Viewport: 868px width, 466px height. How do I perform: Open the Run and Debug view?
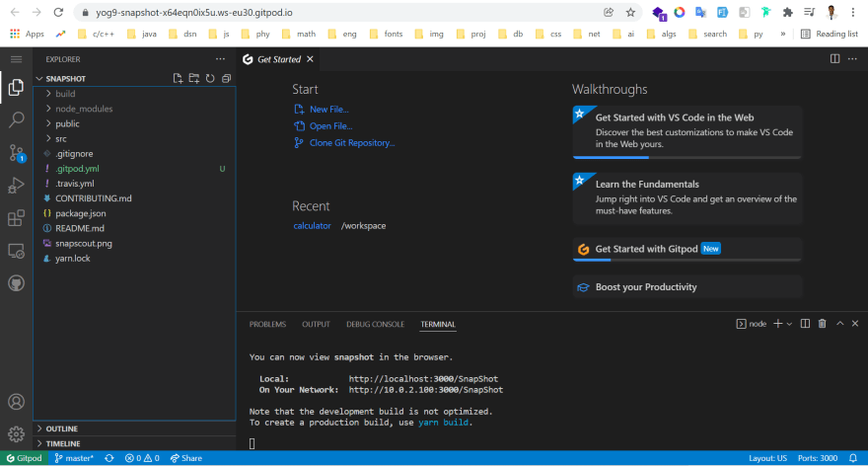(16, 186)
